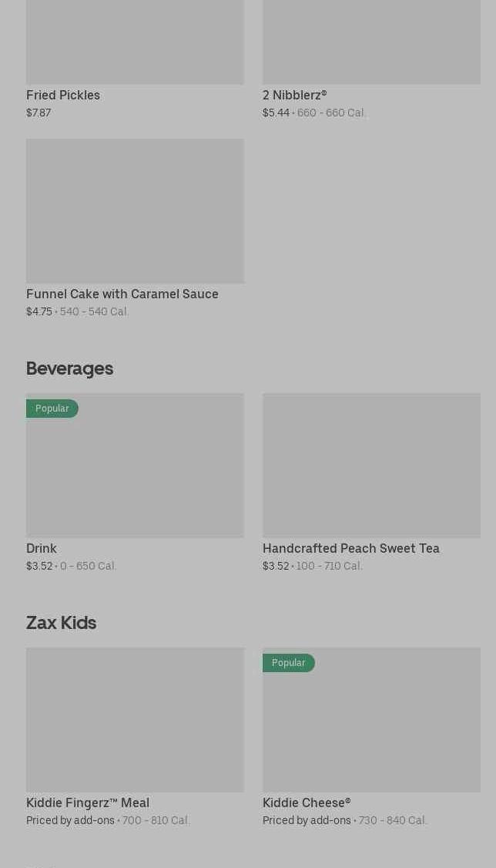Open the Handcrafted Peach Sweet Tea photo
This screenshot has width=496, height=868.
[x=371, y=465]
